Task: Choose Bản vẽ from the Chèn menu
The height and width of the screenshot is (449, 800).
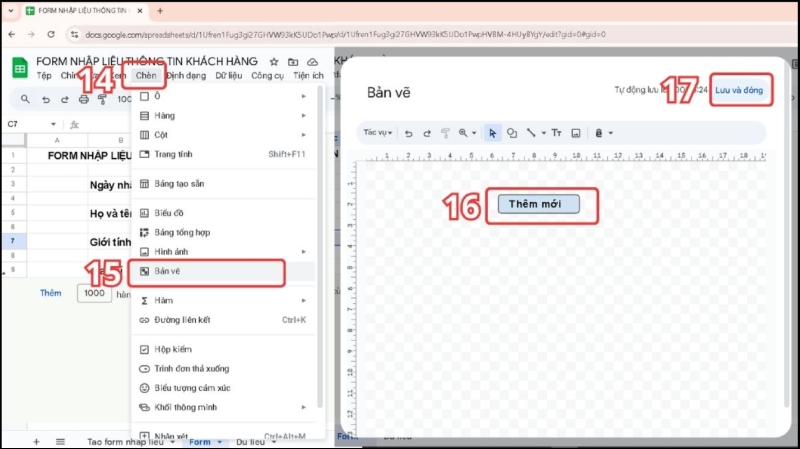Action: click(x=223, y=271)
